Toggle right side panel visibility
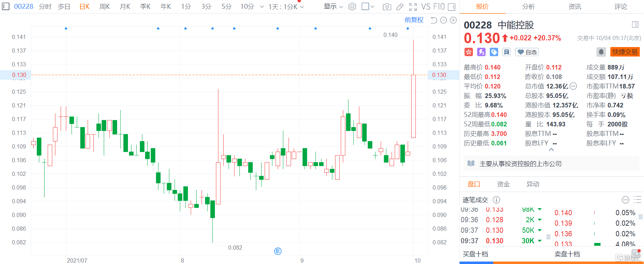Image resolution: width=644 pixels, height=264 pixels. coord(452,7)
